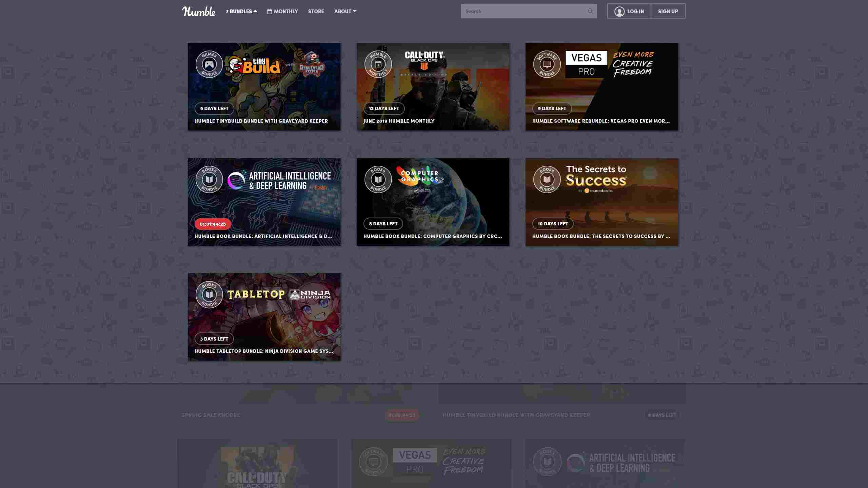Collapse the 7 Bundles dropdown

[x=241, y=11]
